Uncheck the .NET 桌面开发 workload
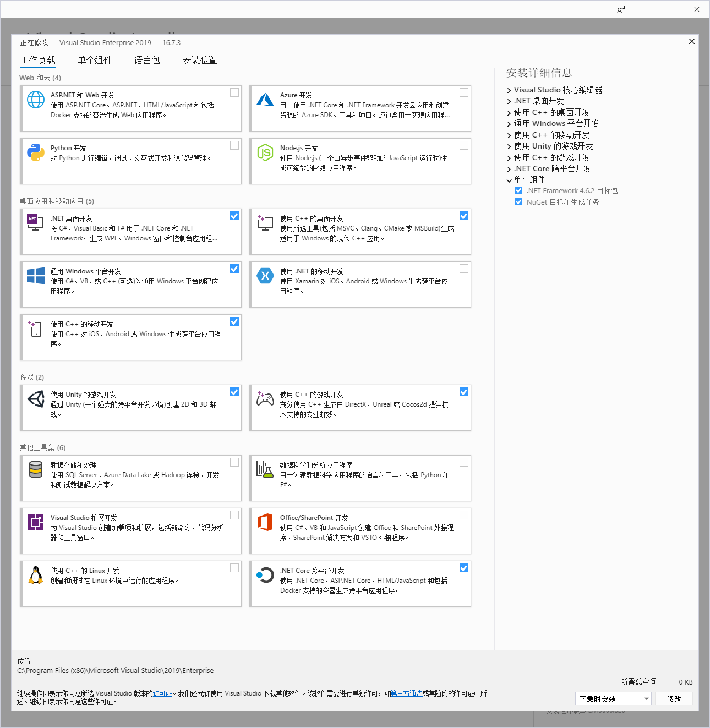Viewport: 710px width, 728px height. tap(234, 216)
